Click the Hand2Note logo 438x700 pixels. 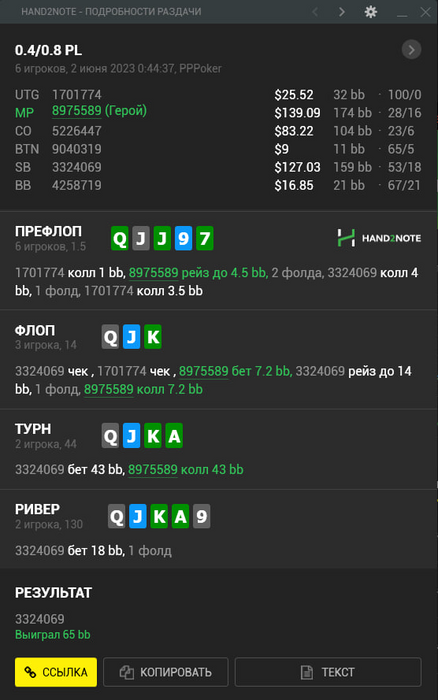tap(379, 238)
